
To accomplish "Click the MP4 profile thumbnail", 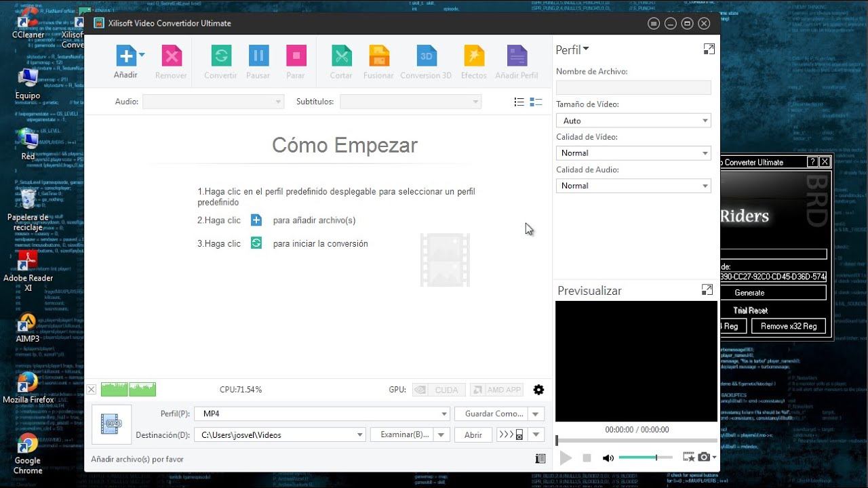I will pos(111,424).
